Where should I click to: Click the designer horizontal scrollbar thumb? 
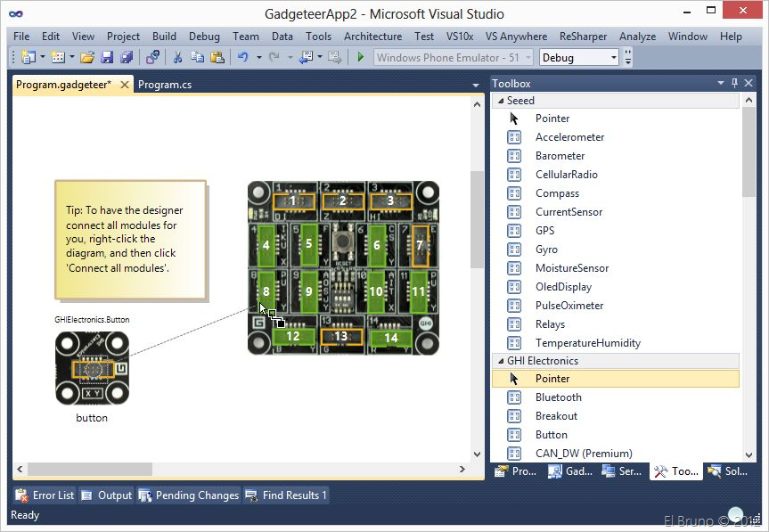coord(90,469)
